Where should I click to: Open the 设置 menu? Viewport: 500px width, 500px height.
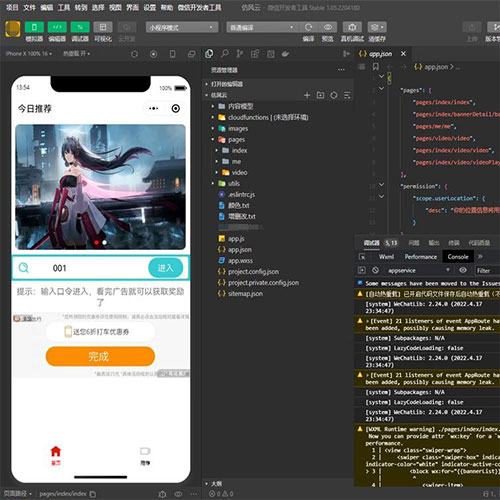(x=150, y=7)
